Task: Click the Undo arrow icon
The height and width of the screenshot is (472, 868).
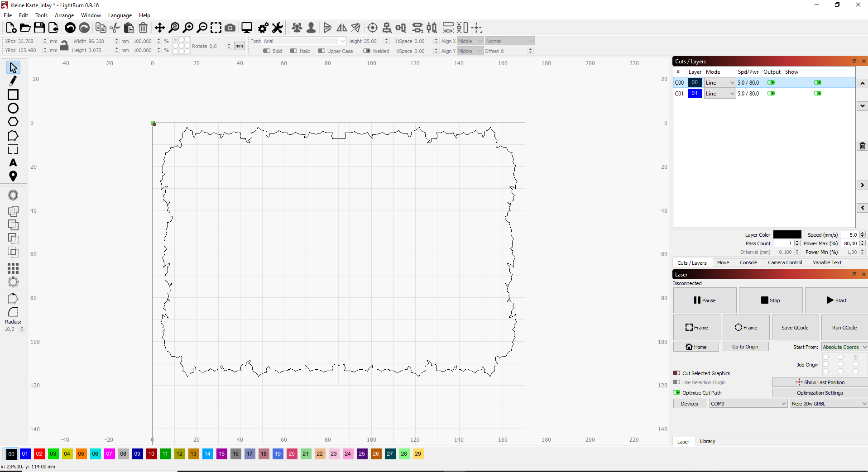Action: click(70, 28)
